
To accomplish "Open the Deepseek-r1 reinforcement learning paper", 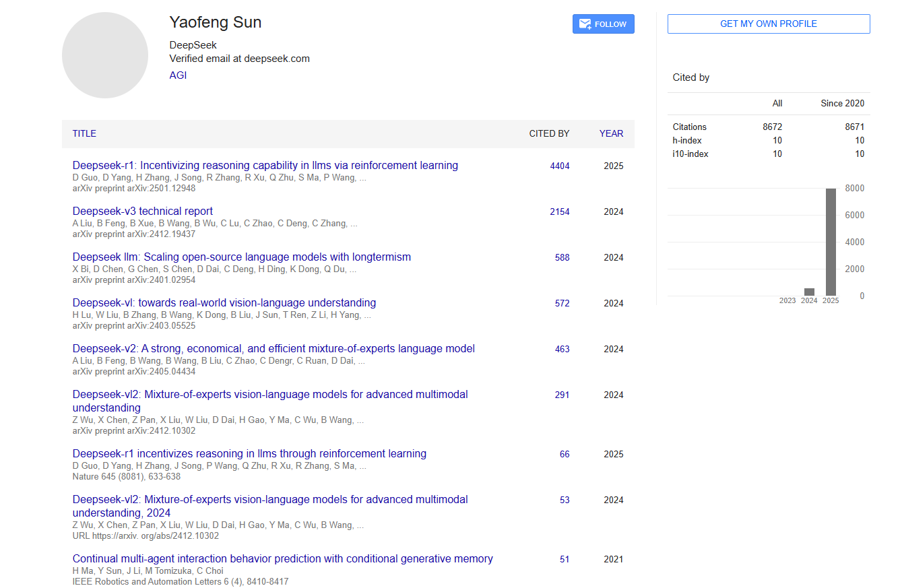I will (x=265, y=165).
